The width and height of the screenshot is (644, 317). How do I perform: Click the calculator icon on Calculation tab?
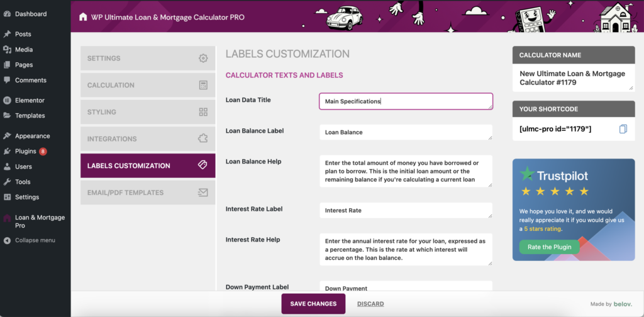pyautogui.click(x=203, y=85)
